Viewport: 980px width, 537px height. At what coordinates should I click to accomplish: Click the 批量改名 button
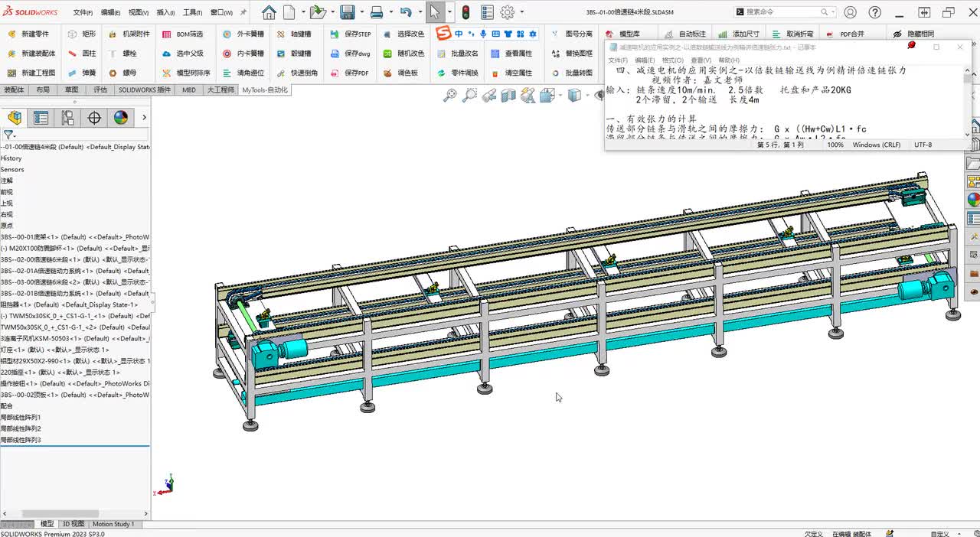pyautogui.click(x=457, y=54)
